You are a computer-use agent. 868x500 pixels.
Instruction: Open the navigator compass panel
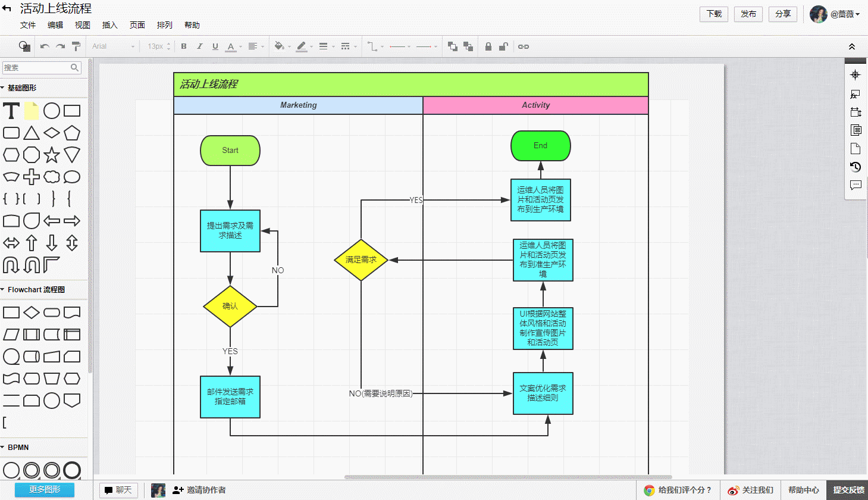tap(856, 75)
